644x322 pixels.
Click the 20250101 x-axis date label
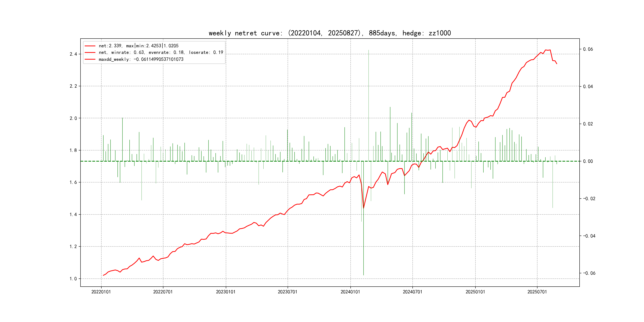[475, 292]
